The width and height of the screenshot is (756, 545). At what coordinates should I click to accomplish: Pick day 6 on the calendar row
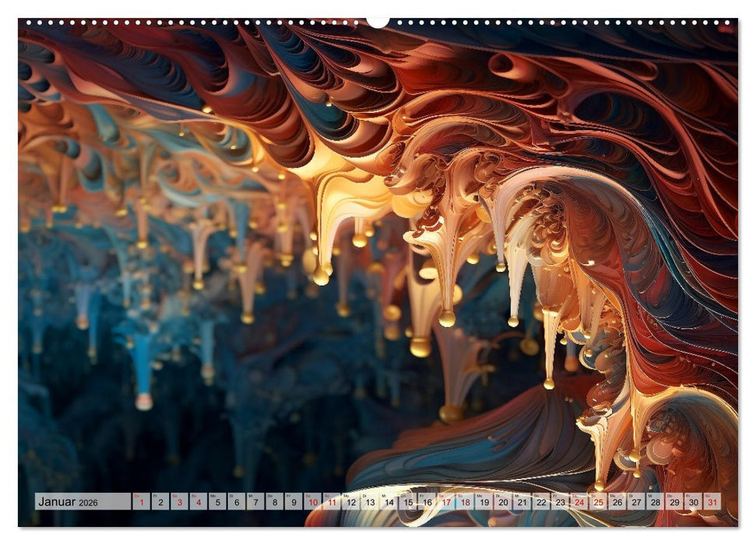[236, 502]
